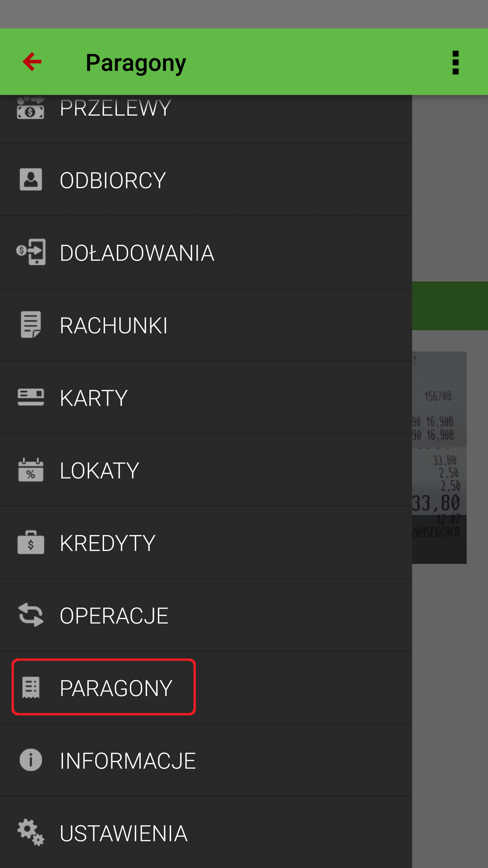This screenshot has height=868, width=488.
Task: Tap the red back arrow icon
Action: pyautogui.click(x=32, y=62)
